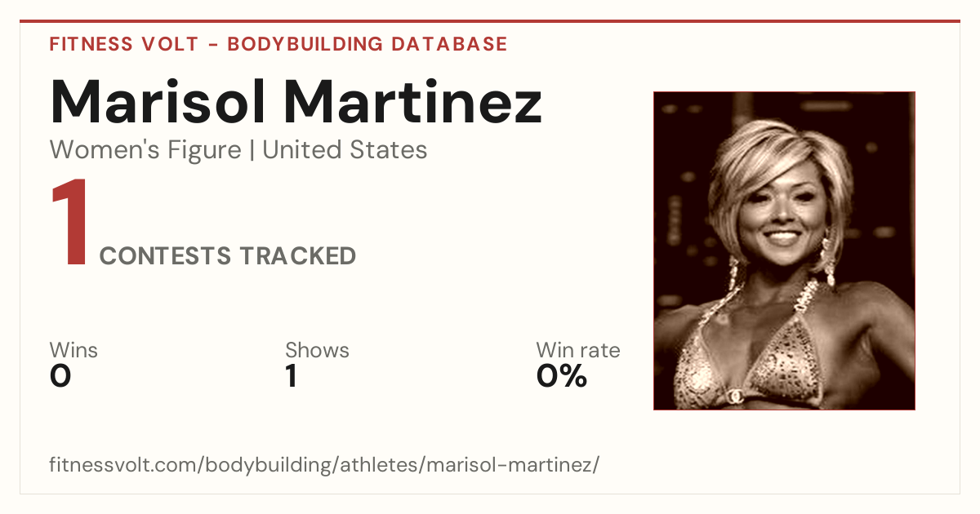Select the last name Martinez in title
The width and height of the screenshot is (980, 514).
click(412, 101)
